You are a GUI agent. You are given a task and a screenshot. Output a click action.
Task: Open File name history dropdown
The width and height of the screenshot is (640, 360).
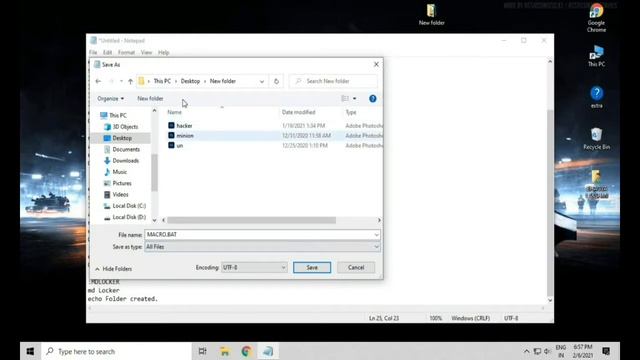click(376, 235)
